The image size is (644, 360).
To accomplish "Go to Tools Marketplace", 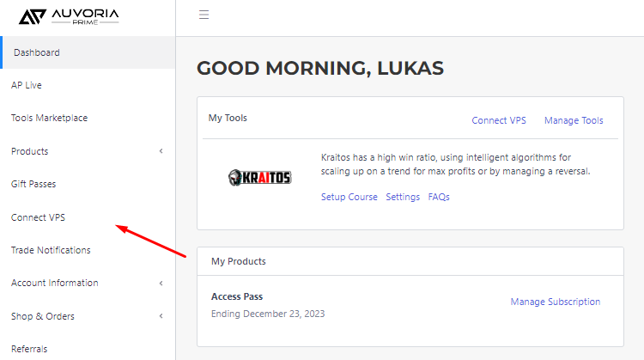I will point(49,118).
